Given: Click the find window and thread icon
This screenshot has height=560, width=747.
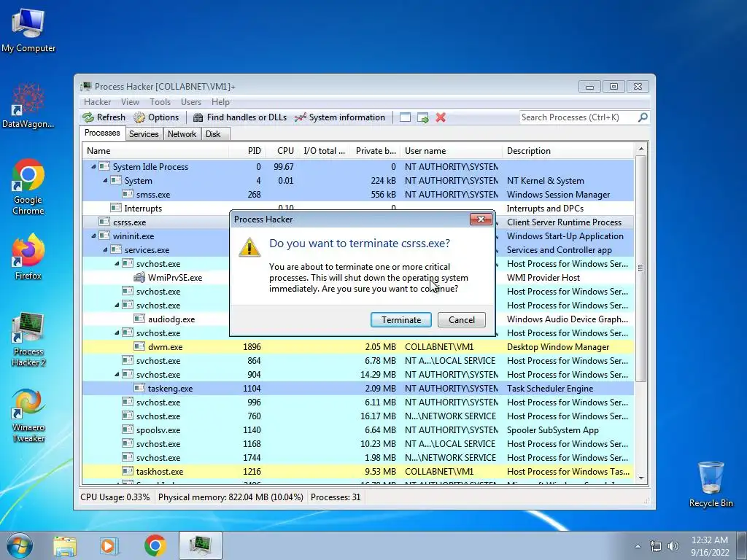Looking at the screenshot, I should pyautogui.click(x=422, y=117).
